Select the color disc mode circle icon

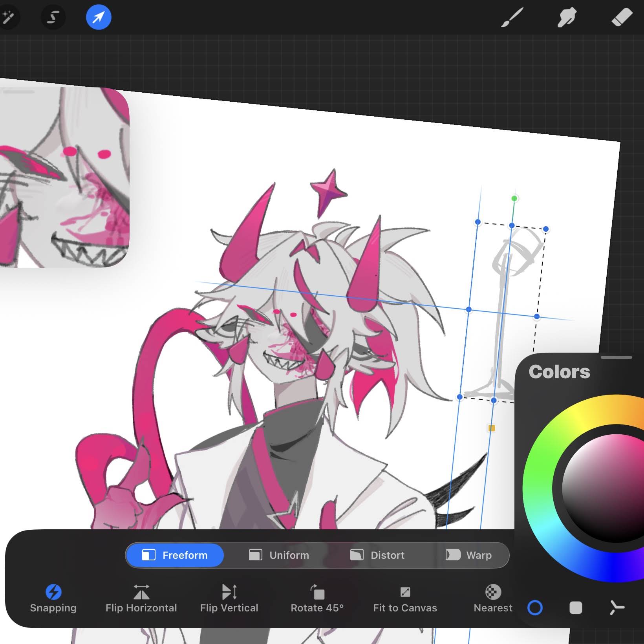[x=535, y=607]
